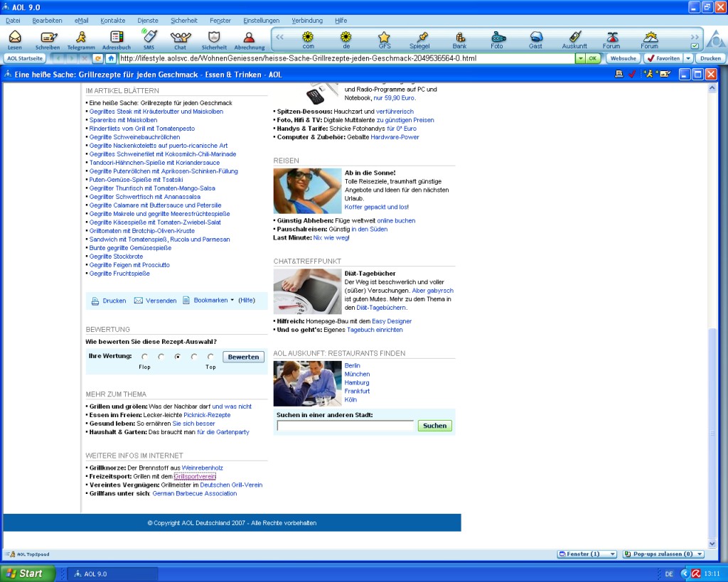Open the German Barbecue Association link
The height and width of the screenshot is (582, 728).
point(195,493)
